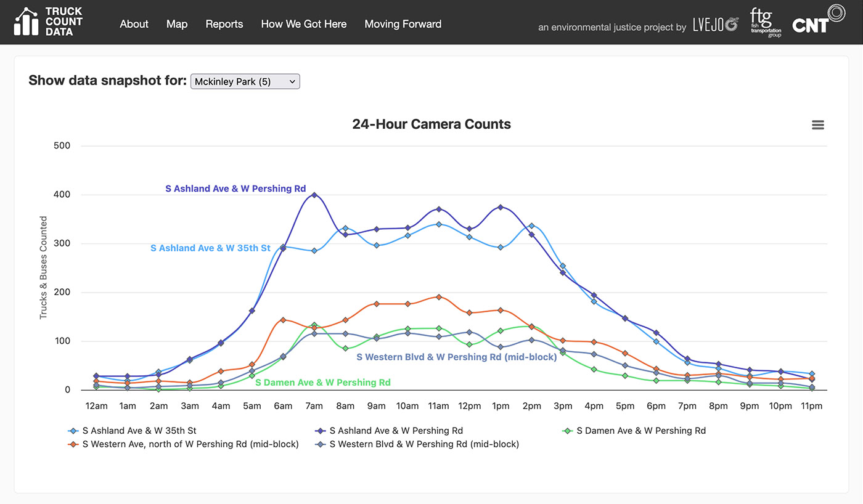Image resolution: width=863 pixels, height=504 pixels.
Task: Click the About navigation item
Action: coord(134,24)
